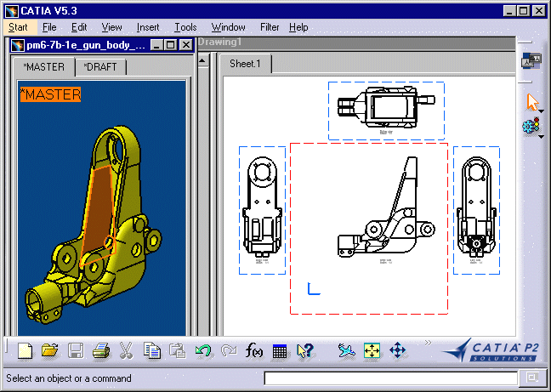Viewport: 551px width, 392px height.
Task: Click the blue axis marker in front view
Action: 314,288
